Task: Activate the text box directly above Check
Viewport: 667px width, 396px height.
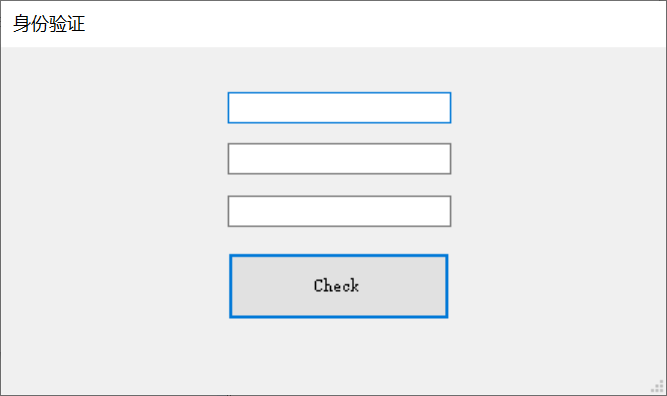Action: pos(339,211)
